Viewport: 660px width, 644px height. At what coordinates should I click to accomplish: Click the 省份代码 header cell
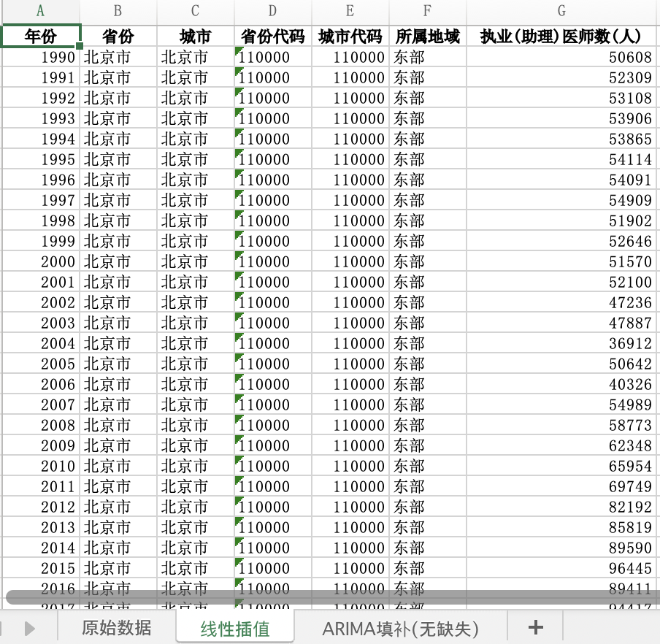[273, 37]
